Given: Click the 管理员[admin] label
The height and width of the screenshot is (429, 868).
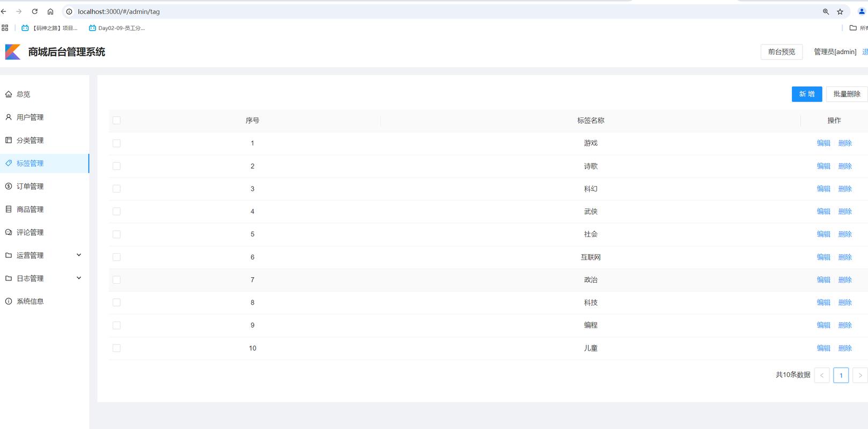Looking at the screenshot, I should [x=835, y=52].
